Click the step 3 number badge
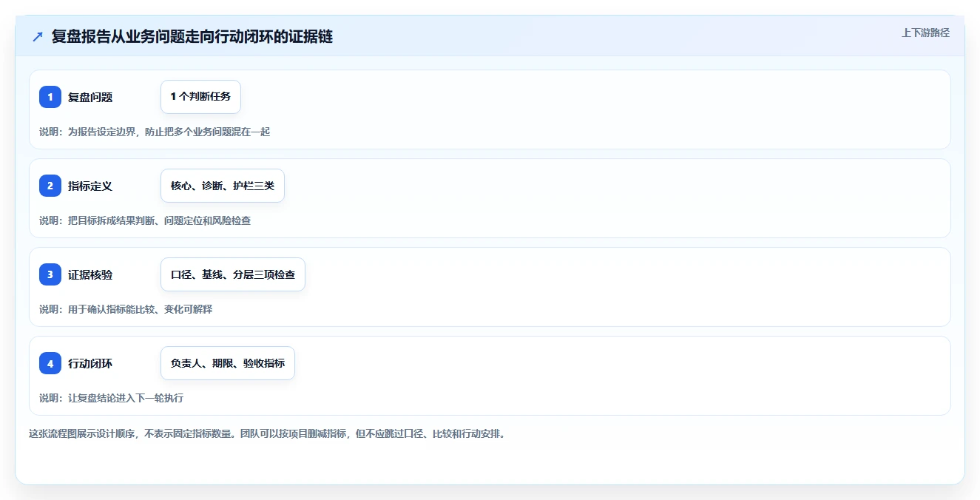This screenshot has height=500, width=980. point(50,274)
